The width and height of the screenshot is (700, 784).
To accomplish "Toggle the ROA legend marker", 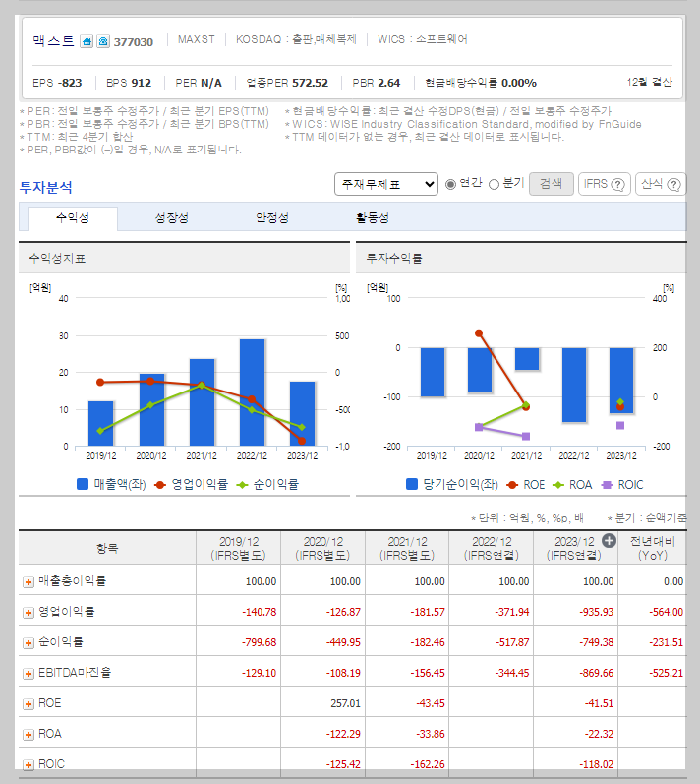I will pyautogui.click(x=558, y=485).
